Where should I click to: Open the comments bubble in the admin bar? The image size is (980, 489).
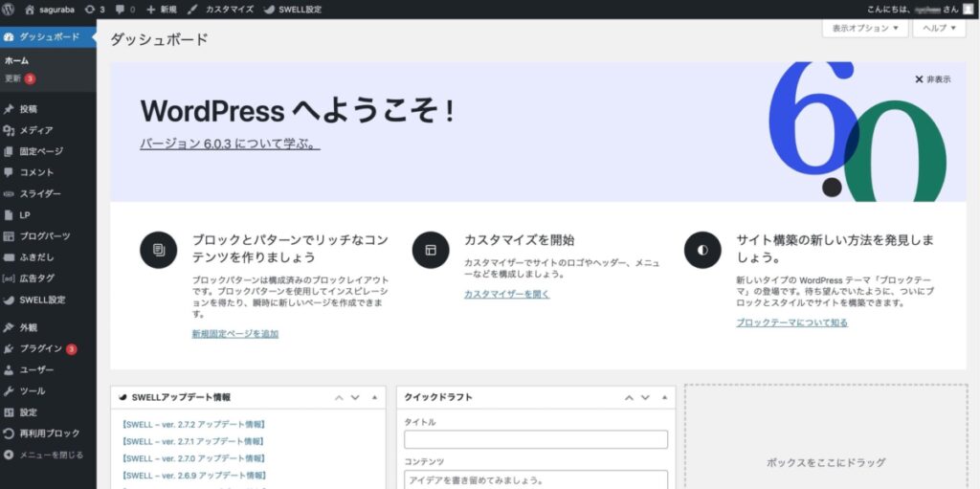[x=125, y=10]
